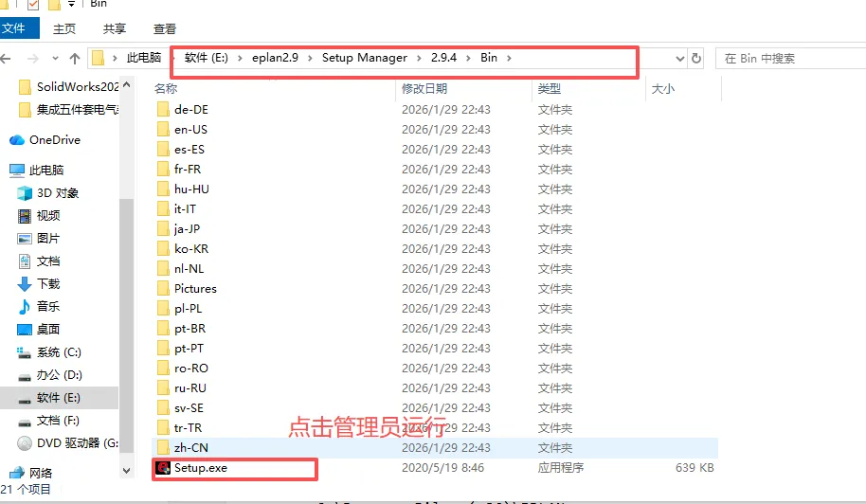The width and height of the screenshot is (866, 504).
Task: Open 视频 in navigation pane
Action: pyautogui.click(x=39, y=215)
